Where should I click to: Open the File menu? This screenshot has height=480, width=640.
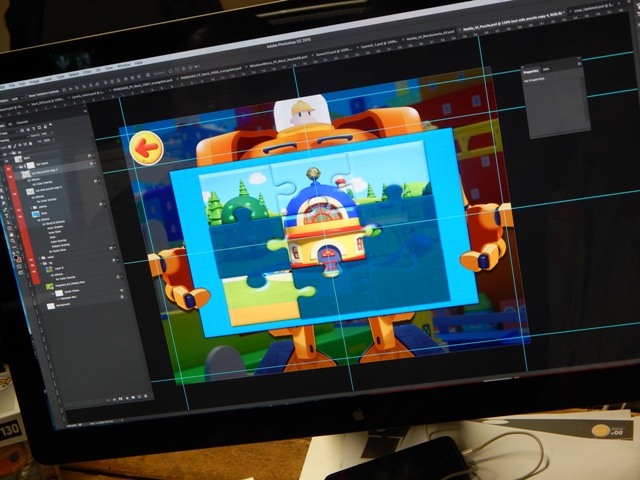[12, 85]
